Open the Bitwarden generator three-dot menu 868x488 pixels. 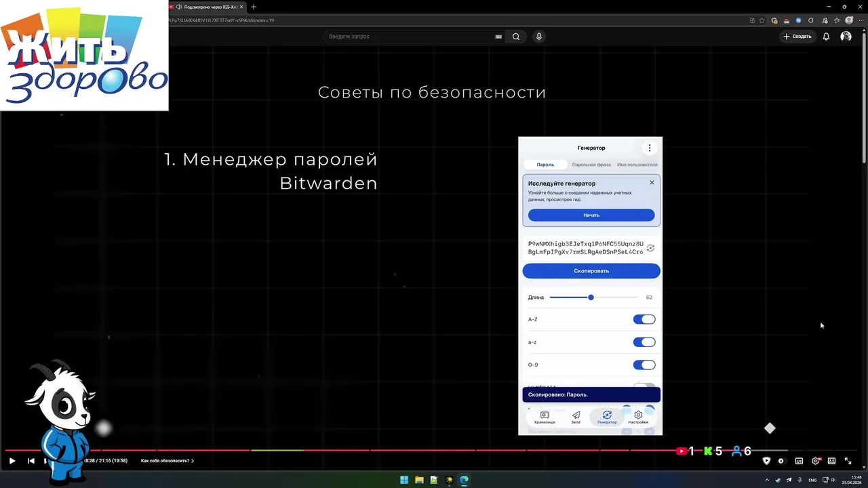click(649, 148)
